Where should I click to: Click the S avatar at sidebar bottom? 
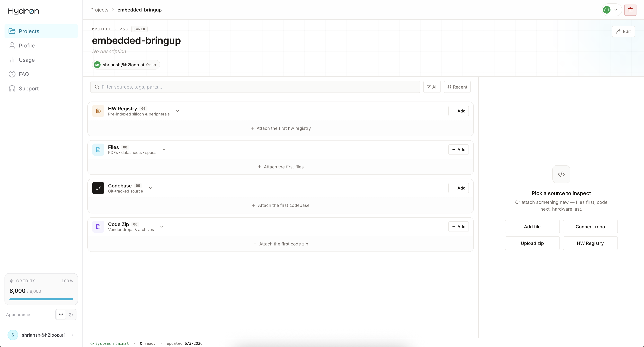[x=13, y=335]
